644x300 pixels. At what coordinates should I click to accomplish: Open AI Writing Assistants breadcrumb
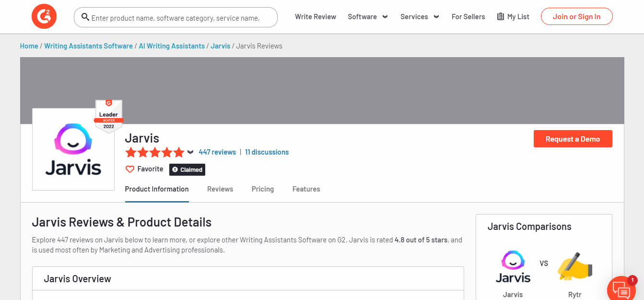pyautogui.click(x=172, y=46)
